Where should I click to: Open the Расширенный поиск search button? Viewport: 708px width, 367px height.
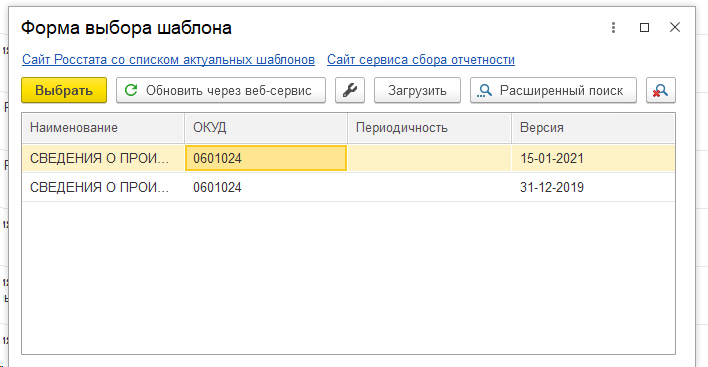553,90
